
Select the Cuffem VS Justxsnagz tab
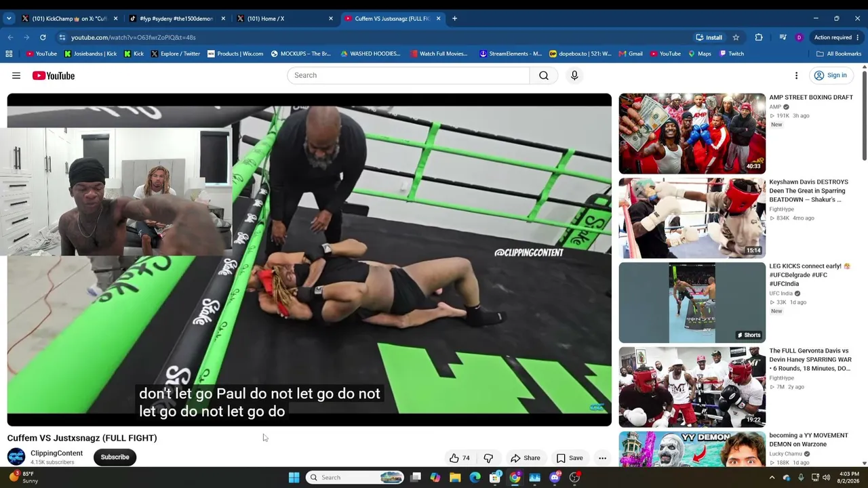click(x=393, y=18)
